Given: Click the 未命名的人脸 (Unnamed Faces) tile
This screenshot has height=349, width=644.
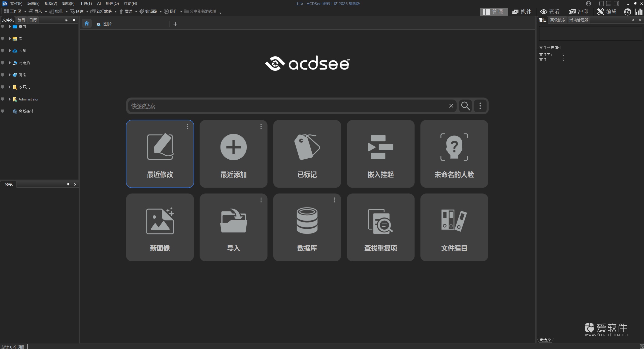Looking at the screenshot, I should 454,154.
